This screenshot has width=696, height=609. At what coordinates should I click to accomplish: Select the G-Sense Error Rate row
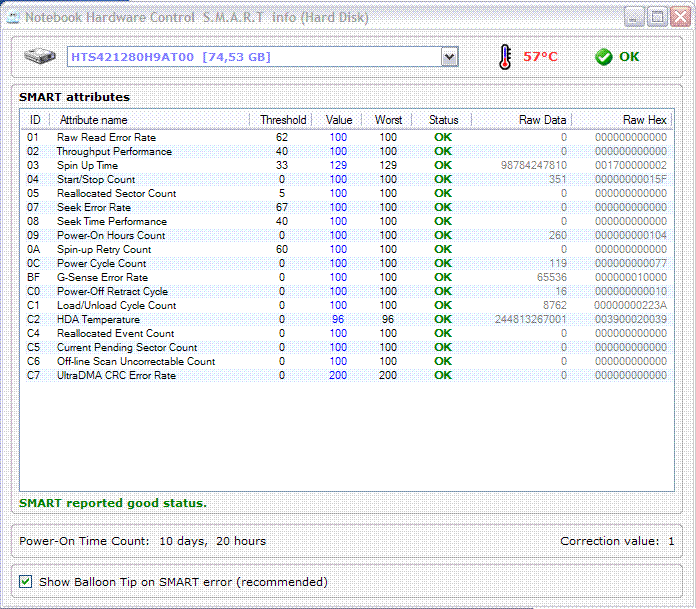point(347,277)
